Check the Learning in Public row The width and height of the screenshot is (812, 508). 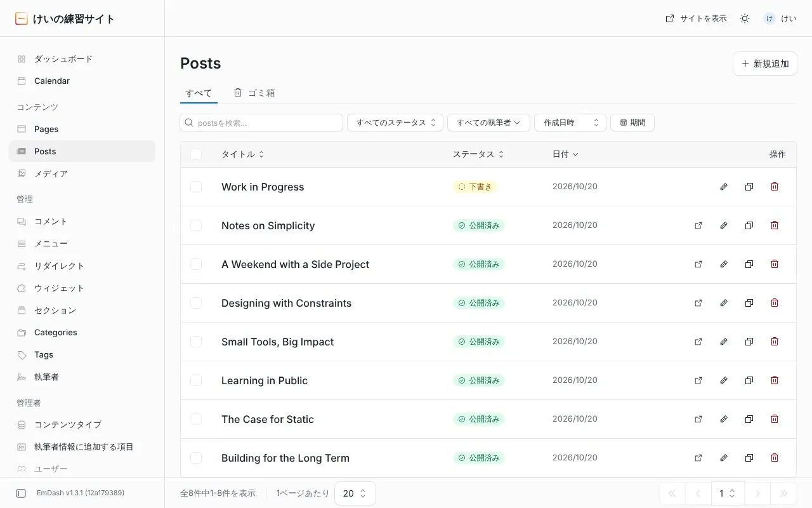tap(196, 380)
